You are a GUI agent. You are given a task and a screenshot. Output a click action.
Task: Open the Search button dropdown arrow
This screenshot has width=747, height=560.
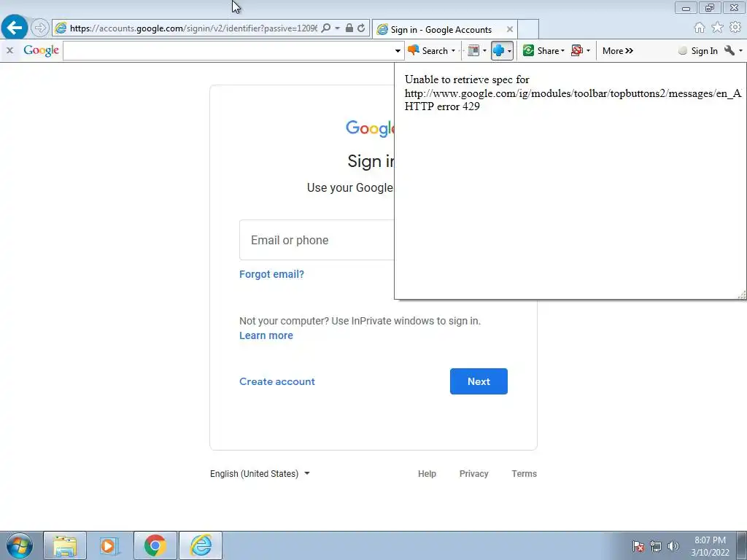[x=453, y=50]
